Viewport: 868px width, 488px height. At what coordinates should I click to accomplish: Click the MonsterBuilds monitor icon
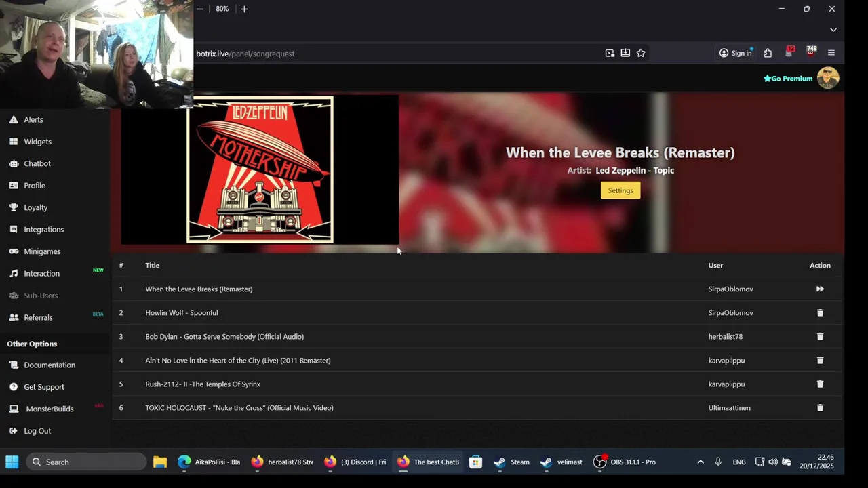pos(14,409)
